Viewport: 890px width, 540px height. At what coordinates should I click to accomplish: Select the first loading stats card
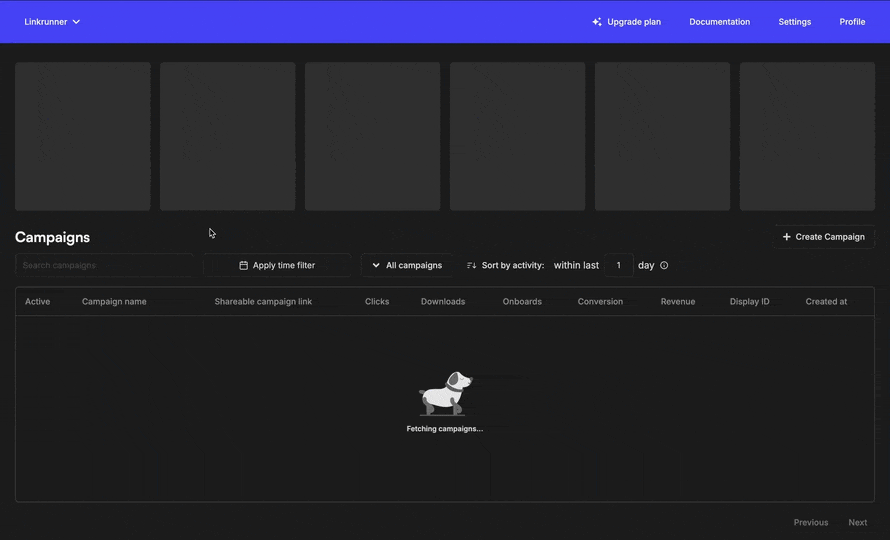[x=83, y=137]
